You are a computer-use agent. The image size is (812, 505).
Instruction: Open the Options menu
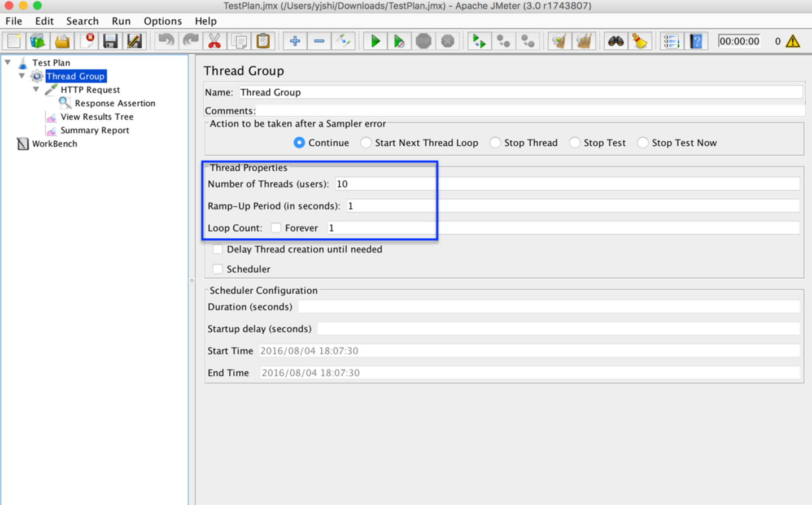(163, 21)
